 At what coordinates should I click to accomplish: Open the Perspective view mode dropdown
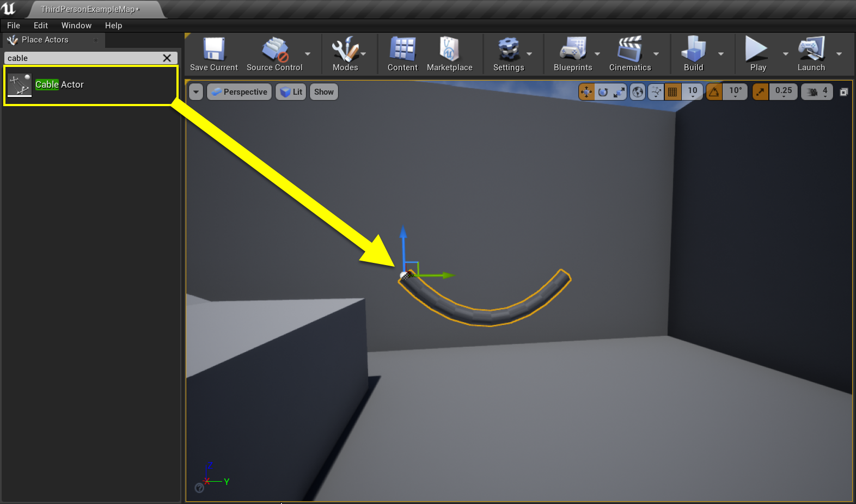[x=239, y=92]
